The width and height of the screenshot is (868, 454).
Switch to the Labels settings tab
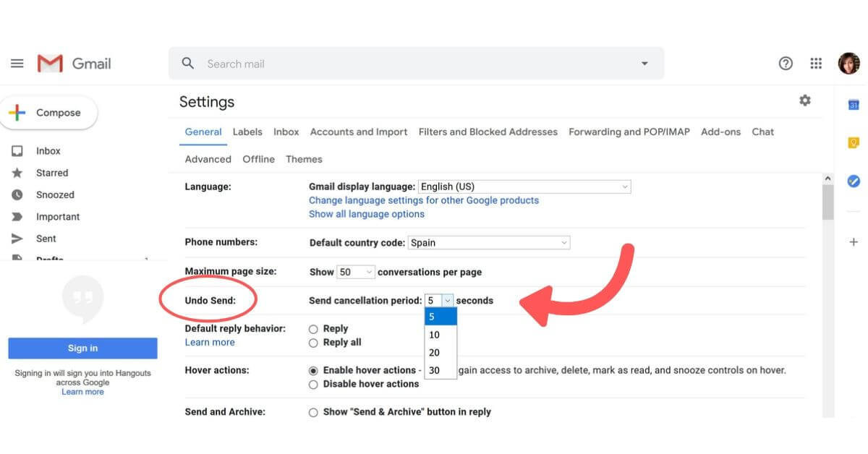click(x=247, y=132)
